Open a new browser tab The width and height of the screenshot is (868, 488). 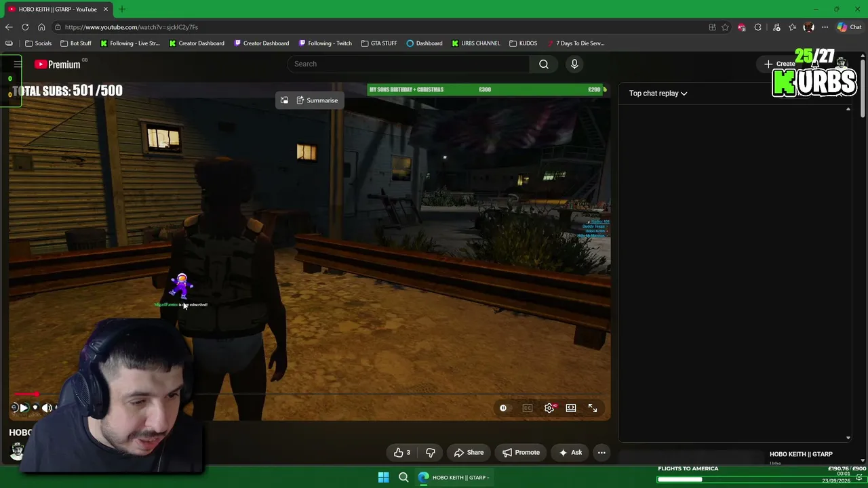(122, 9)
